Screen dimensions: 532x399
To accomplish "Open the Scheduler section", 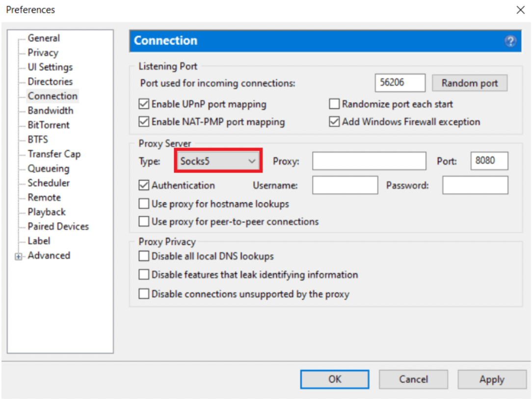I will [x=49, y=183].
